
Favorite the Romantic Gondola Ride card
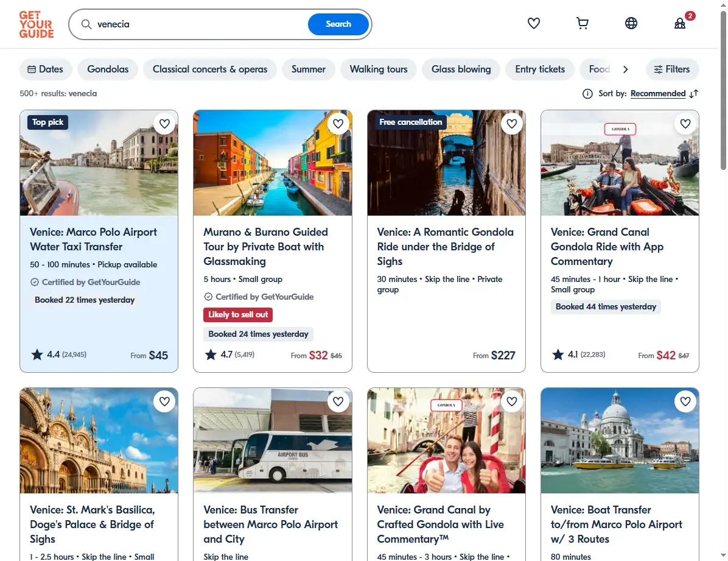click(512, 124)
